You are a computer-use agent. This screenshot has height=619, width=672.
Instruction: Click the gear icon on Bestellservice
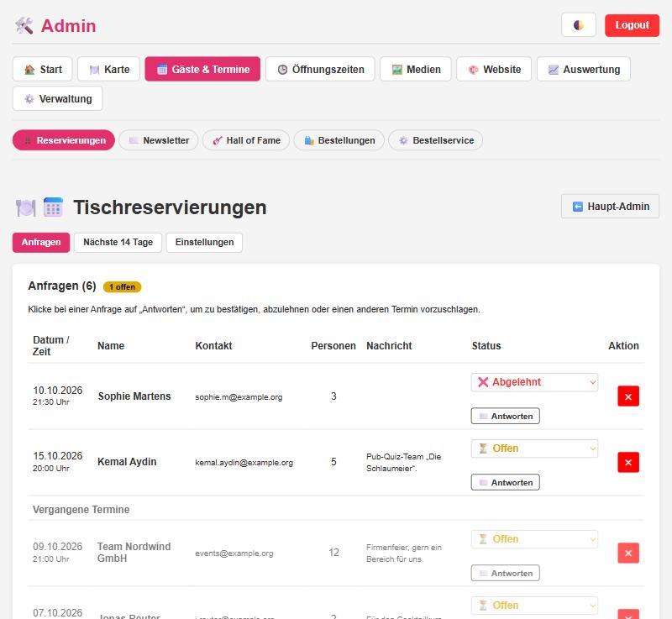click(403, 140)
